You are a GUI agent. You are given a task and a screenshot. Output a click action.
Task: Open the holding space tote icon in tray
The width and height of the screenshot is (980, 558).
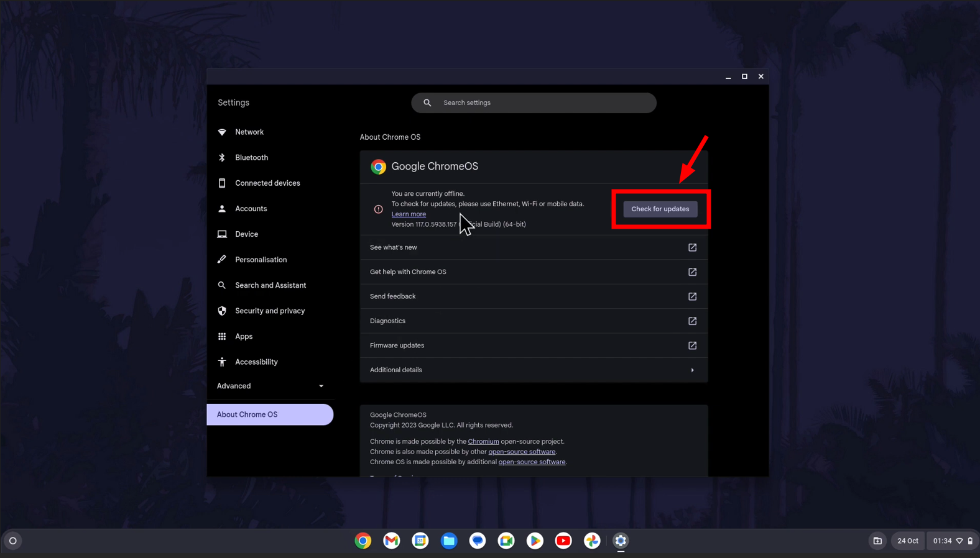click(877, 541)
